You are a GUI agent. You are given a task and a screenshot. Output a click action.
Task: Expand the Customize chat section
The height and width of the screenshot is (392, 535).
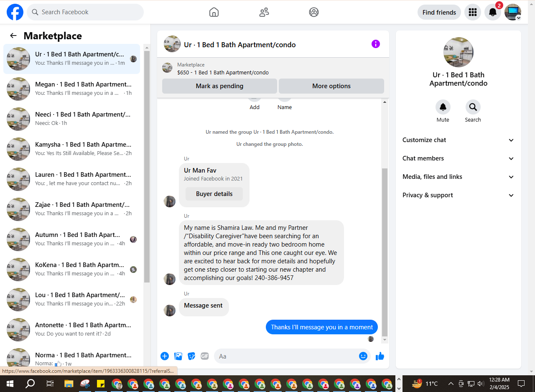coord(459,140)
